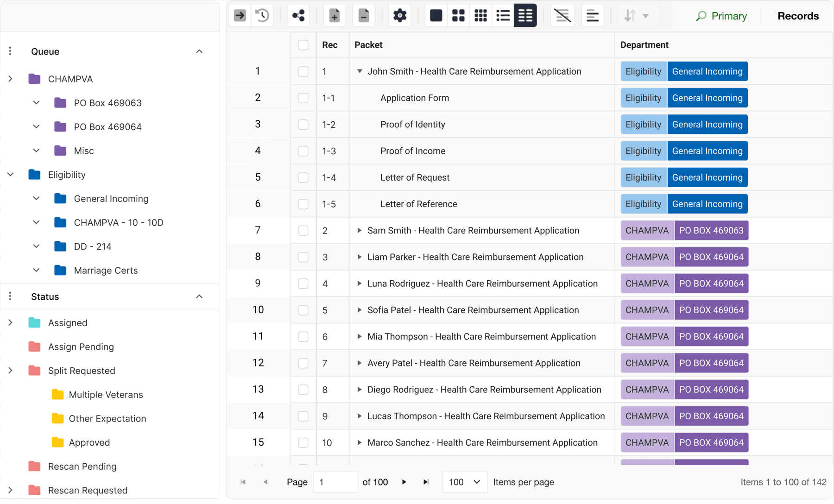Click the add document icon
The width and height of the screenshot is (834, 504).
point(335,16)
